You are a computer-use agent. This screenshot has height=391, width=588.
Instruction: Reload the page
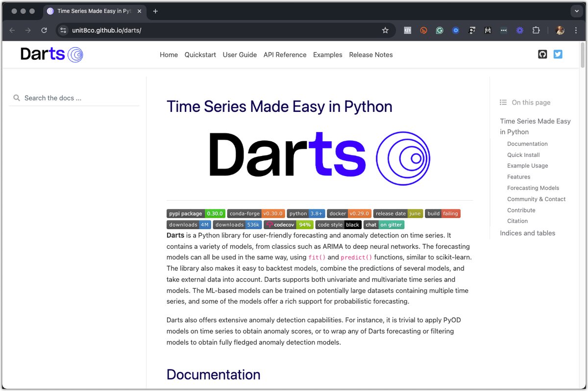[x=44, y=30]
